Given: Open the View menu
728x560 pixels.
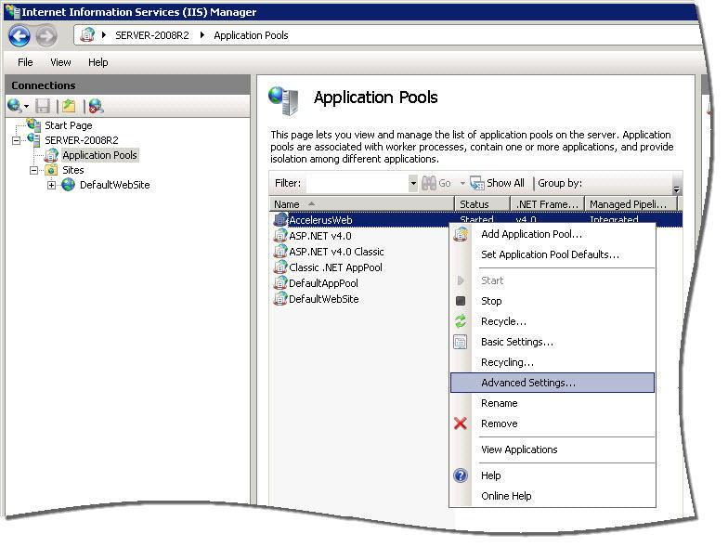Looking at the screenshot, I should [61, 62].
